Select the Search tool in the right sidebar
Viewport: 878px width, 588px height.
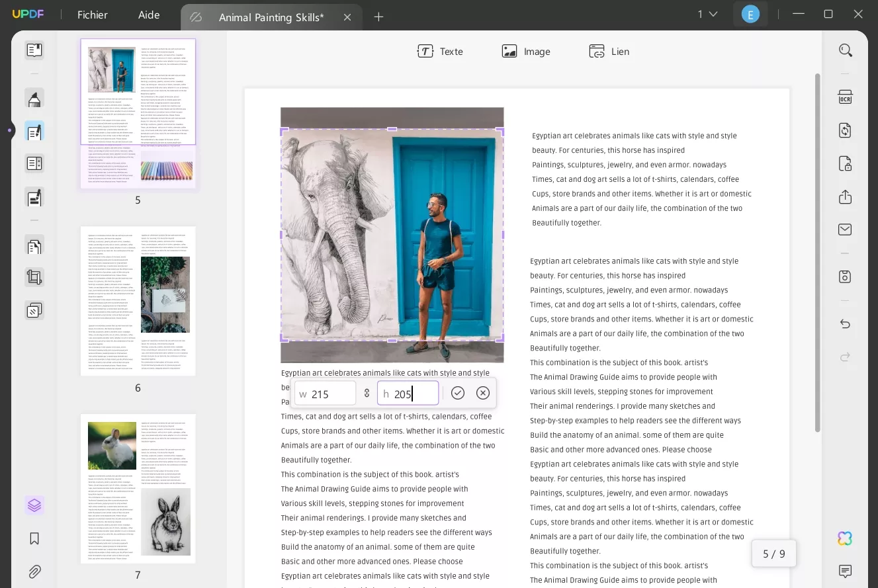(x=845, y=50)
